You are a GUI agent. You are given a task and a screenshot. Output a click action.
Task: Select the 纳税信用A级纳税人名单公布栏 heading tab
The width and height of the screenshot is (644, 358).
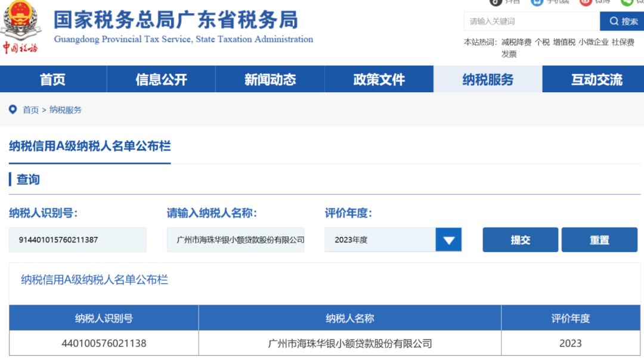[x=90, y=146]
